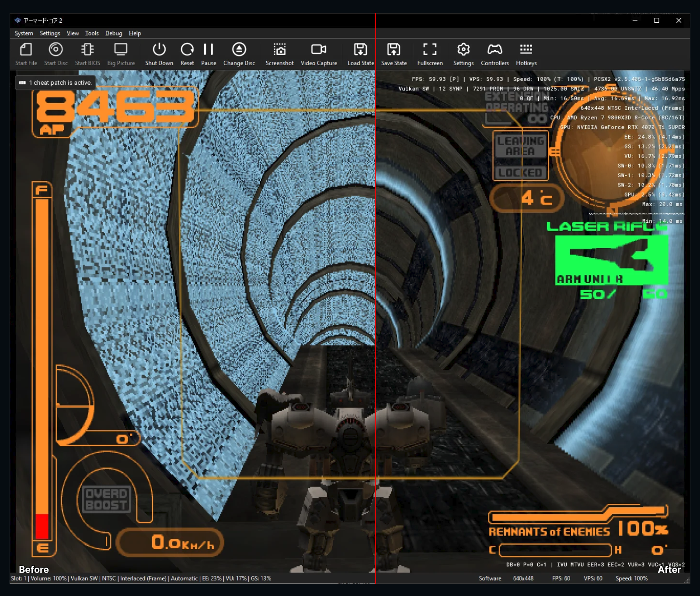The width and height of the screenshot is (700, 596).
Task: Click 'EE: 23%' in the status bar
Action: click(x=212, y=579)
